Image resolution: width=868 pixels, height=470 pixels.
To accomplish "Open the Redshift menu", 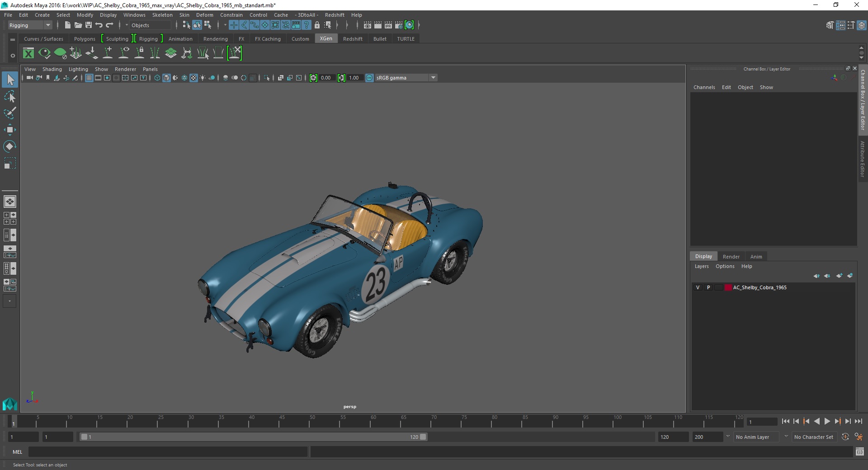I will tap(335, 15).
